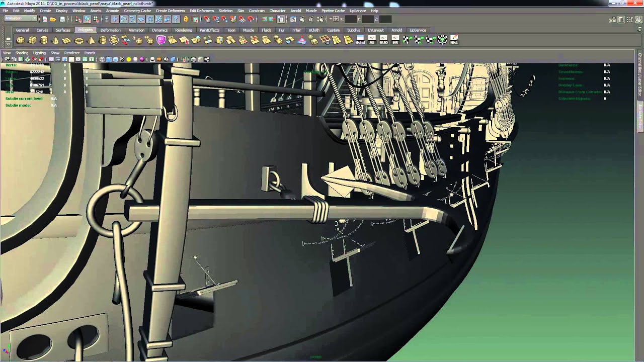Viewport: 644px width, 362px height.
Task: Open the LipService menu in menu bar
Action: (358, 11)
